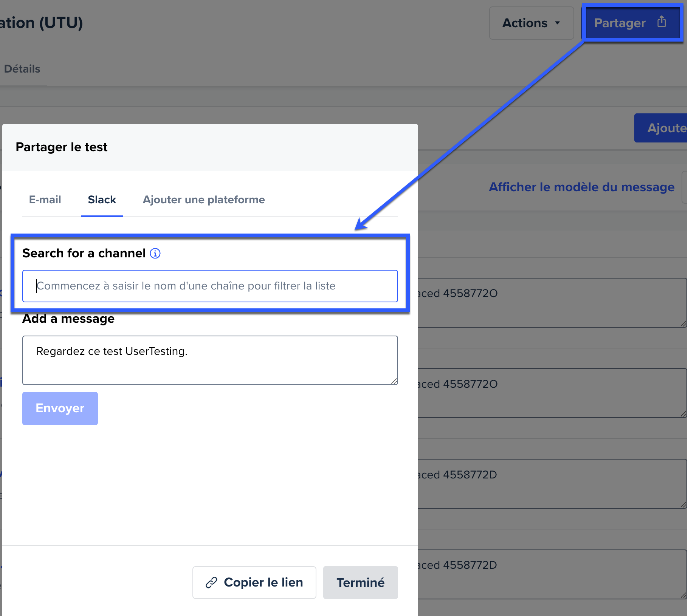688x616 pixels.
Task: Open the Détails tab in background page
Action: pyautogui.click(x=22, y=69)
